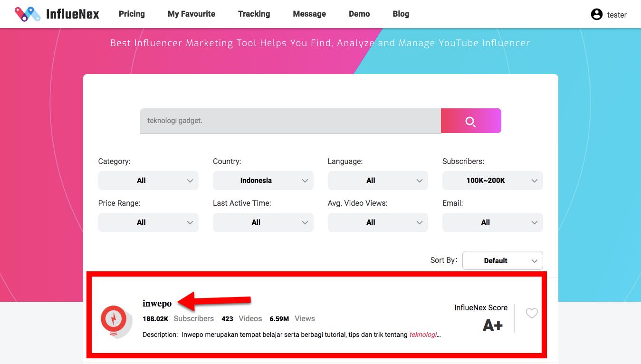The height and width of the screenshot is (364, 641).
Task: Open the inwepo channel name link
Action: (x=157, y=304)
